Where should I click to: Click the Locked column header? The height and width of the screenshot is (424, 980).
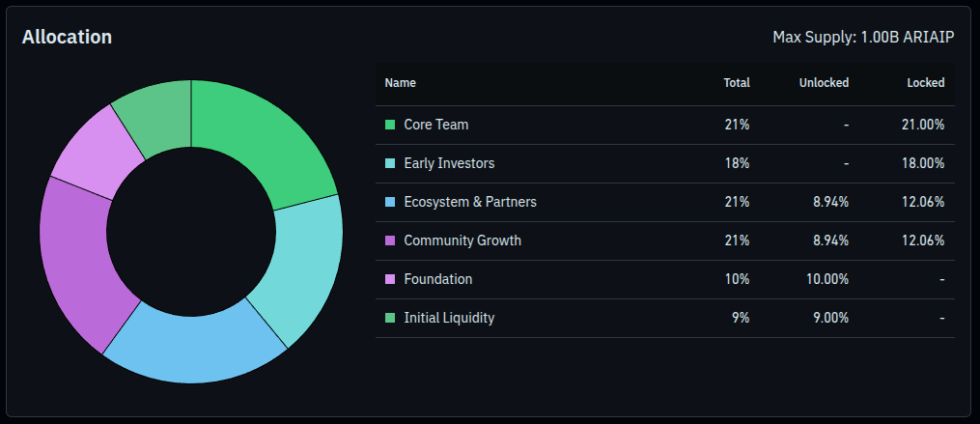(925, 83)
